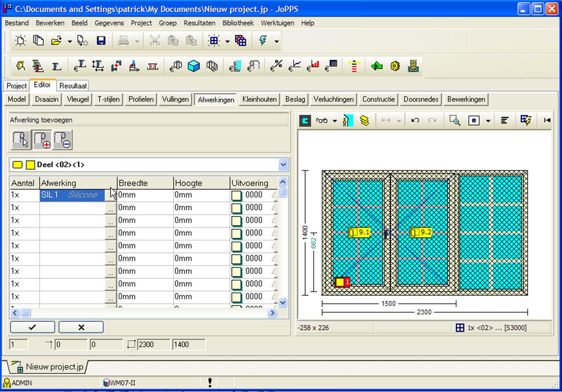Expand the Deel <02><1> combo box

coord(283,165)
